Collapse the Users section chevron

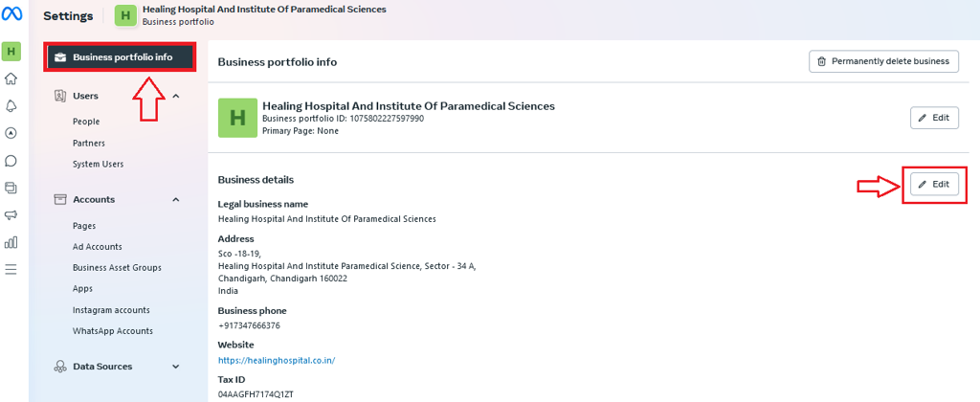[176, 96]
